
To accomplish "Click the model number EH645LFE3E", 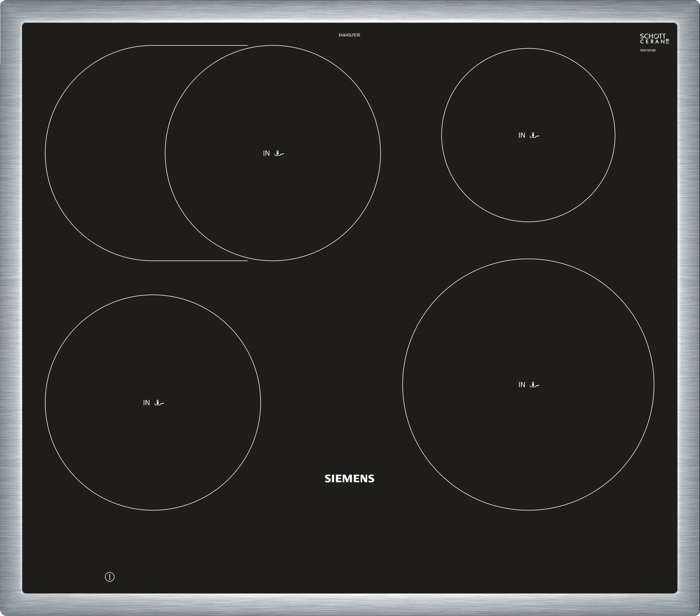I will [x=349, y=35].
